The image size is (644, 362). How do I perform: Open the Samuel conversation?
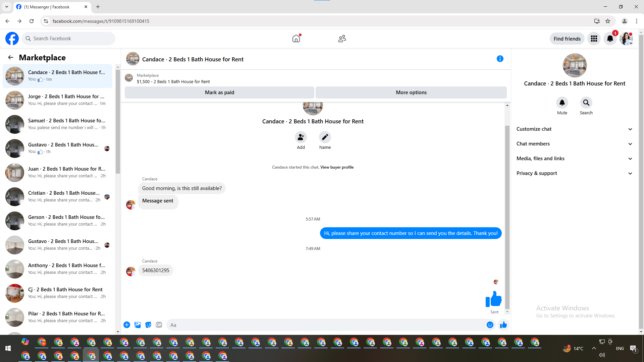58,124
